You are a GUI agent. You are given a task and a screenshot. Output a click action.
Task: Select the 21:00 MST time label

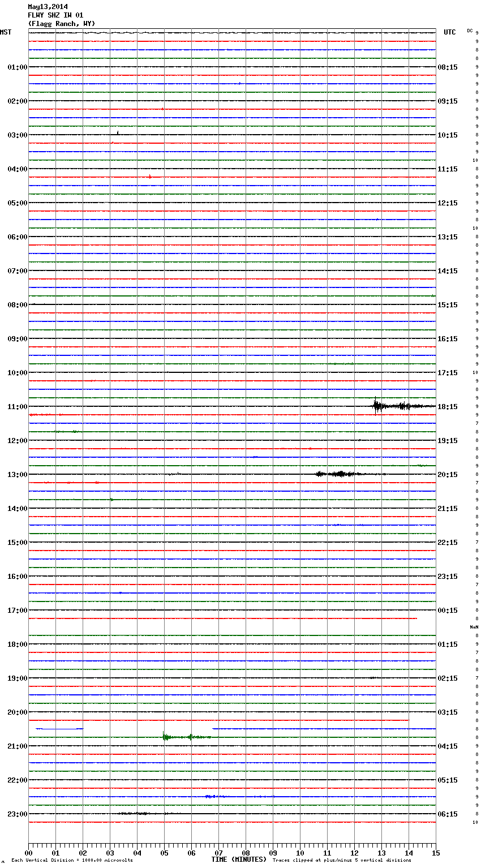click(x=18, y=746)
